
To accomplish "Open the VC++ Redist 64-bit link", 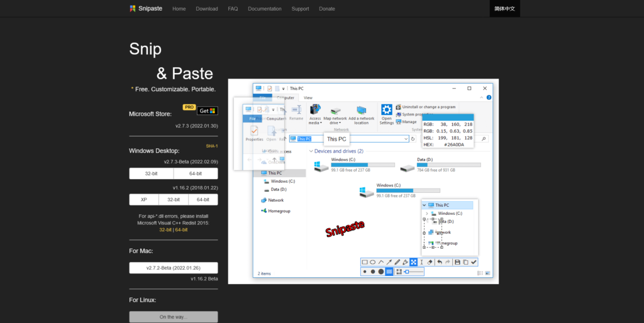I will coord(181,230).
